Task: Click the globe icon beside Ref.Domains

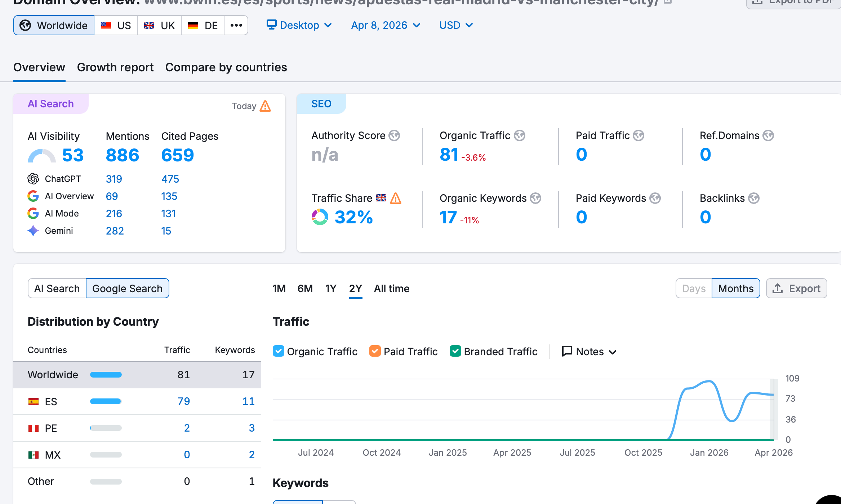Action: [x=768, y=135]
